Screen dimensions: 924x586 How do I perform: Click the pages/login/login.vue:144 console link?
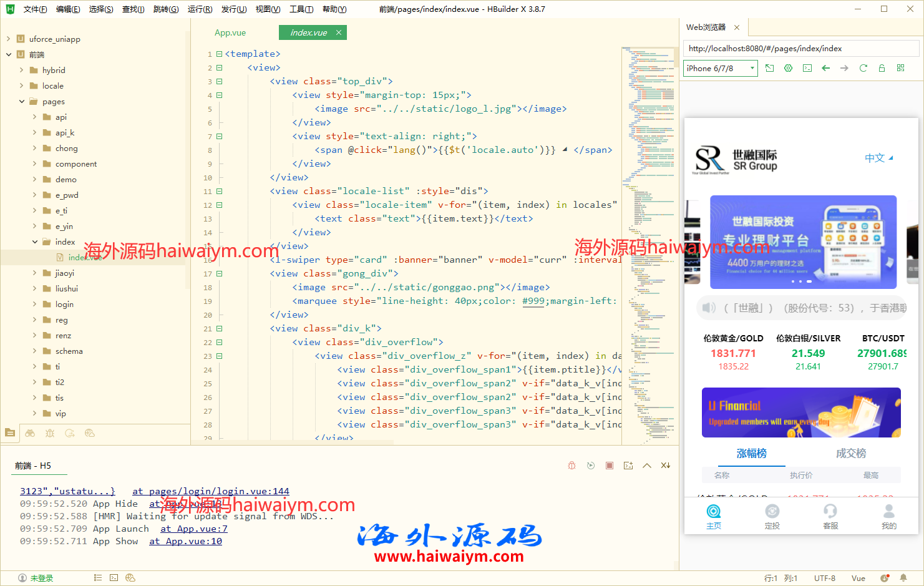coord(210,491)
